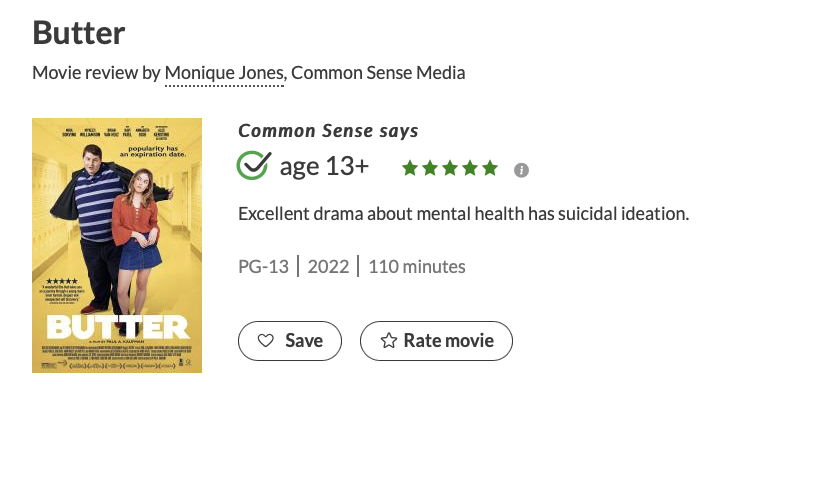
Task: Click the fifth green rating star
Action: coord(490,168)
